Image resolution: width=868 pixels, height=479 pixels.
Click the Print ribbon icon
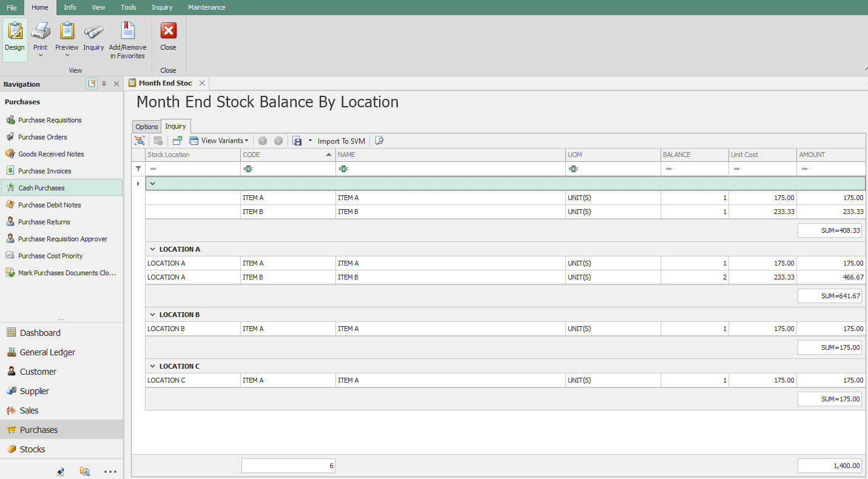[x=41, y=31]
